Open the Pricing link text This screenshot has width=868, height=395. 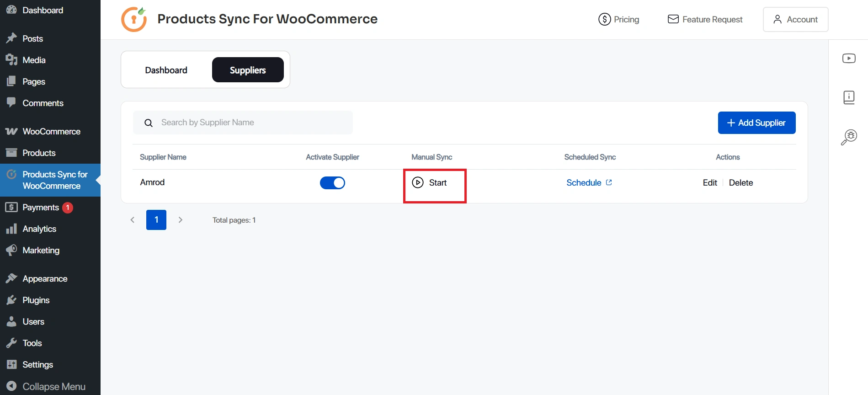[x=627, y=19]
